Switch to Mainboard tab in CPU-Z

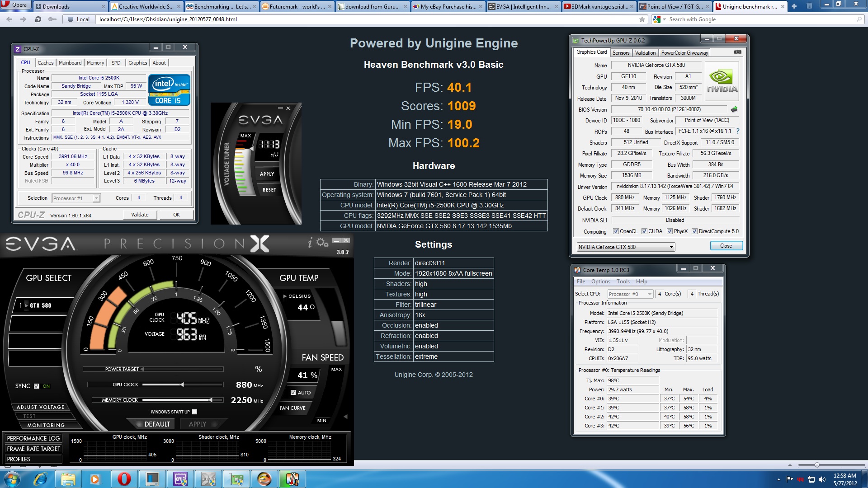pos(70,63)
